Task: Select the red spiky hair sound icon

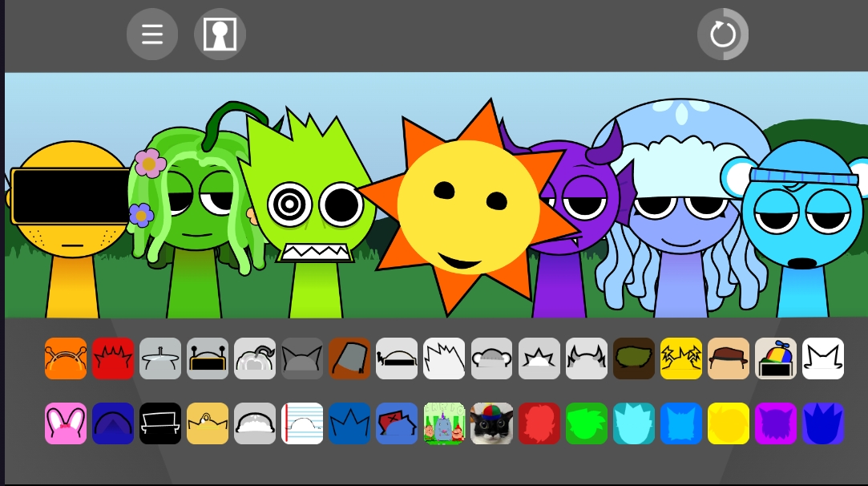Action: tap(113, 358)
